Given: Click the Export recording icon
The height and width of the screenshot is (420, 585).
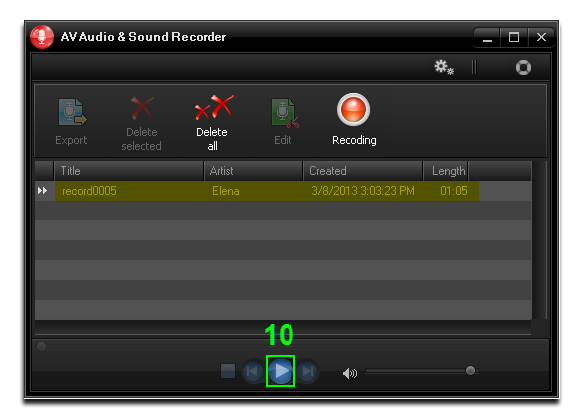Looking at the screenshot, I should tap(72, 112).
